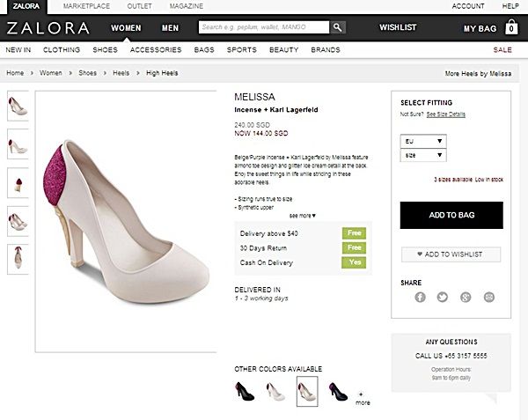Image resolution: width=528 pixels, height=420 pixels.
Task: Click ADD TO WISHLIST button
Action: [451, 254]
